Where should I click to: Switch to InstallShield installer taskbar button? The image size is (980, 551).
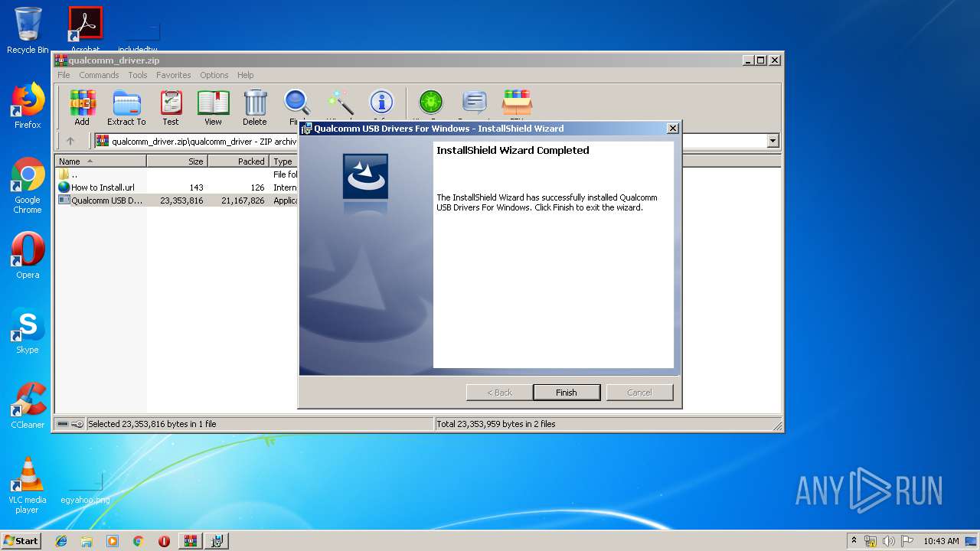[217, 541]
